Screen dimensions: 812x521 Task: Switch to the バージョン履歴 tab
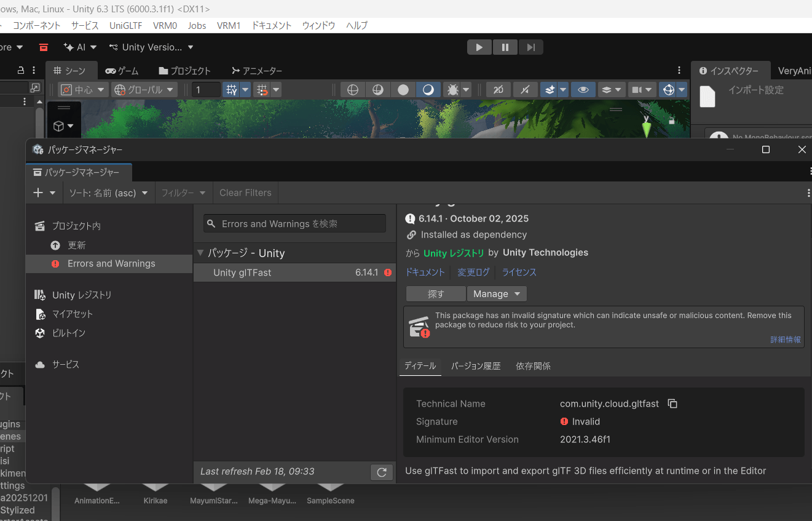point(476,366)
